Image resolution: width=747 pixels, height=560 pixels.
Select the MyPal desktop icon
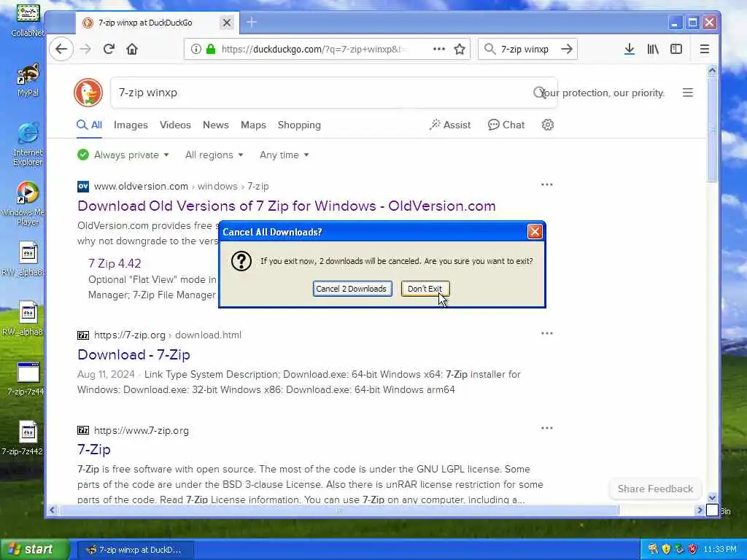28,80
